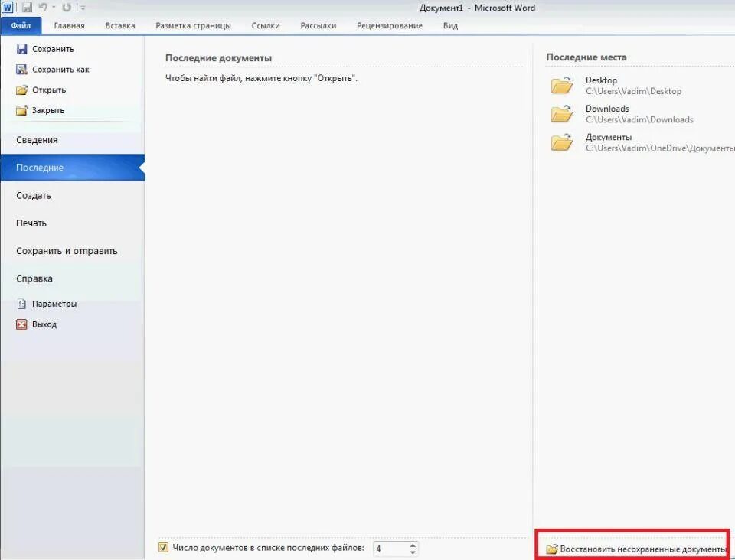
Task: Click the Save icon in quick access toolbar
Action: tap(28, 8)
